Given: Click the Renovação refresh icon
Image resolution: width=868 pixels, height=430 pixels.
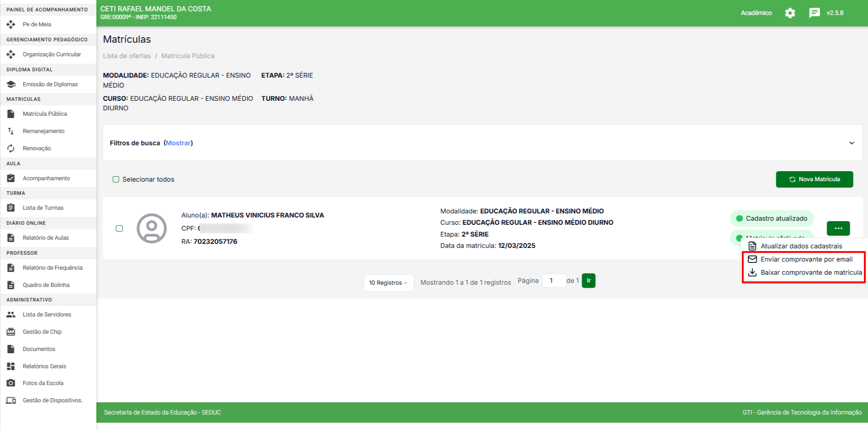Looking at the screenshot, I should tap(11, 148).
